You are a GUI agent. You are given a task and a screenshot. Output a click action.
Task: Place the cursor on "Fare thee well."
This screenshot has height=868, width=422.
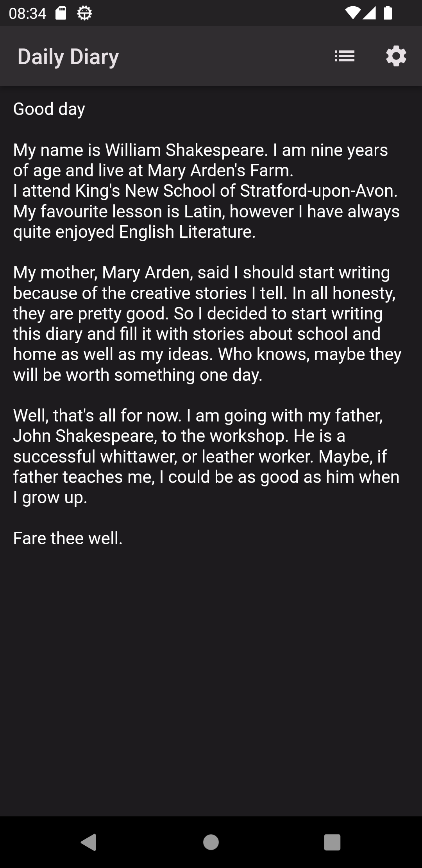coord(68,538)
